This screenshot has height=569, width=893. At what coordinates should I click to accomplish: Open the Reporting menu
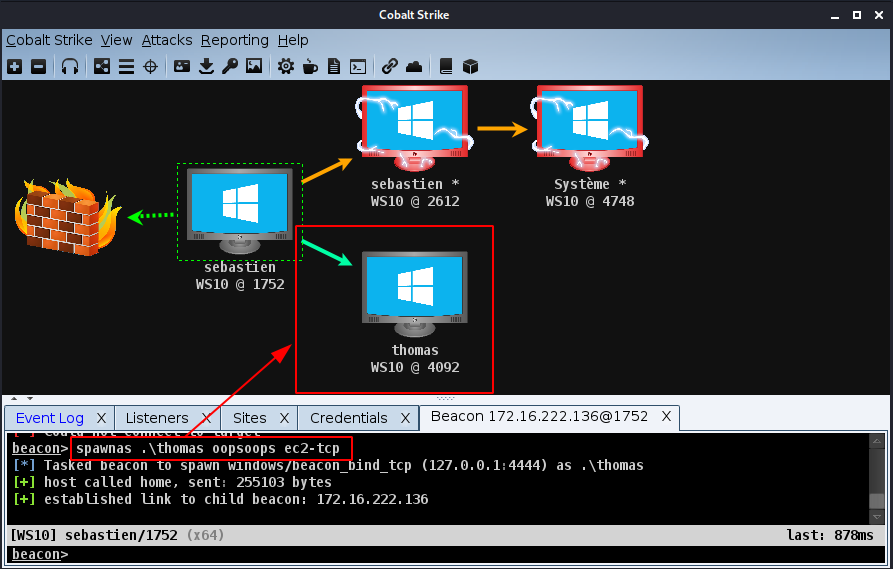(x=234, y=40)
